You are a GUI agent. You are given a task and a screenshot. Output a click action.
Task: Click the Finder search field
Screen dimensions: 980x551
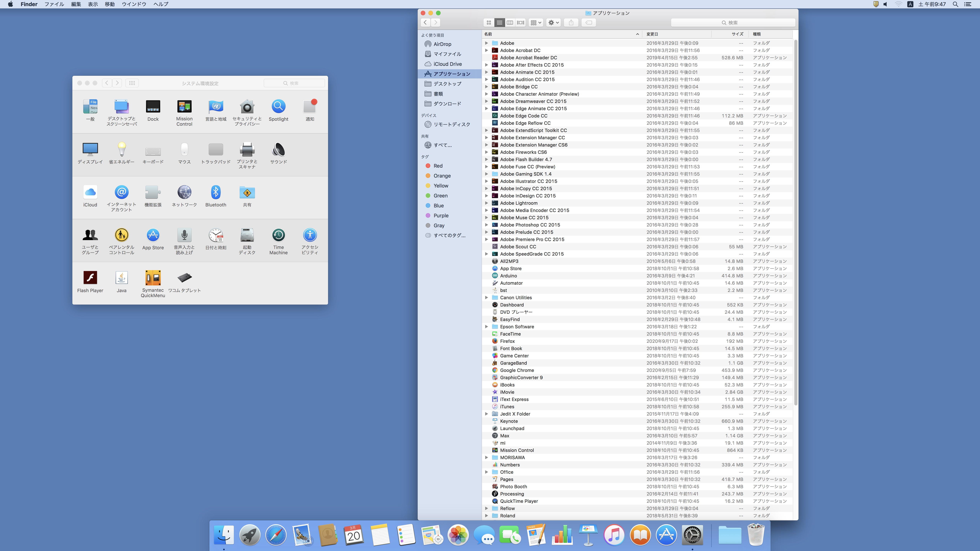(x=733, y=23)
